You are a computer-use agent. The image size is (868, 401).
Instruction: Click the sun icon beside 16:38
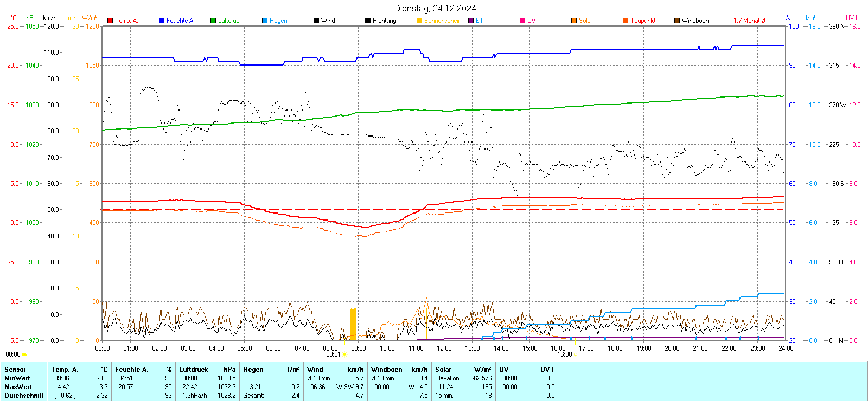pos(576,354)
